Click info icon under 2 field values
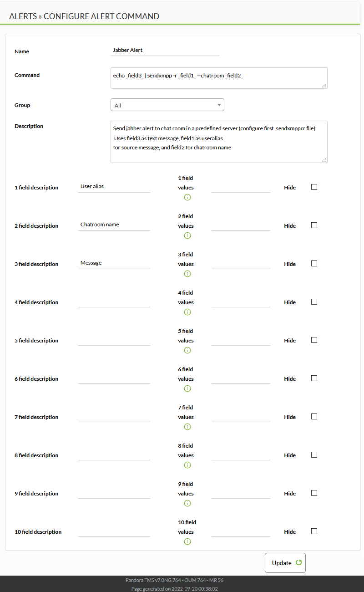 [x=187, y=235]
